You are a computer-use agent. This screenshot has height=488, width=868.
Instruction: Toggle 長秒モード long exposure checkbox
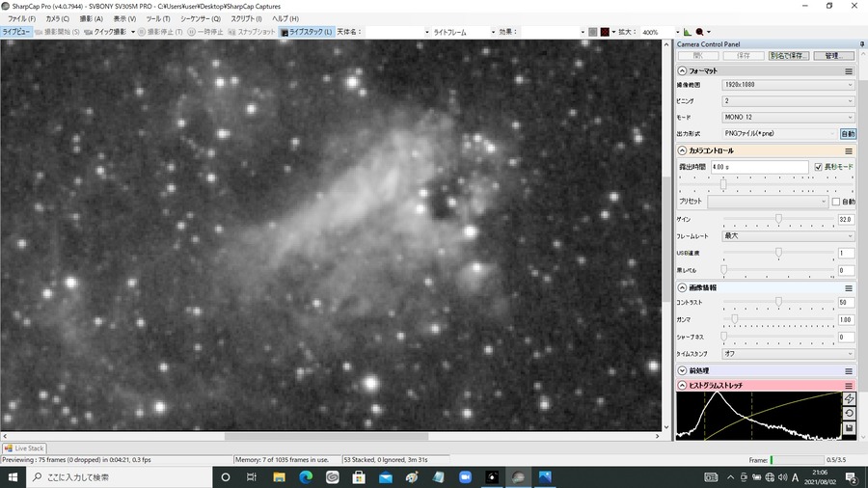(x=818, y=167)
